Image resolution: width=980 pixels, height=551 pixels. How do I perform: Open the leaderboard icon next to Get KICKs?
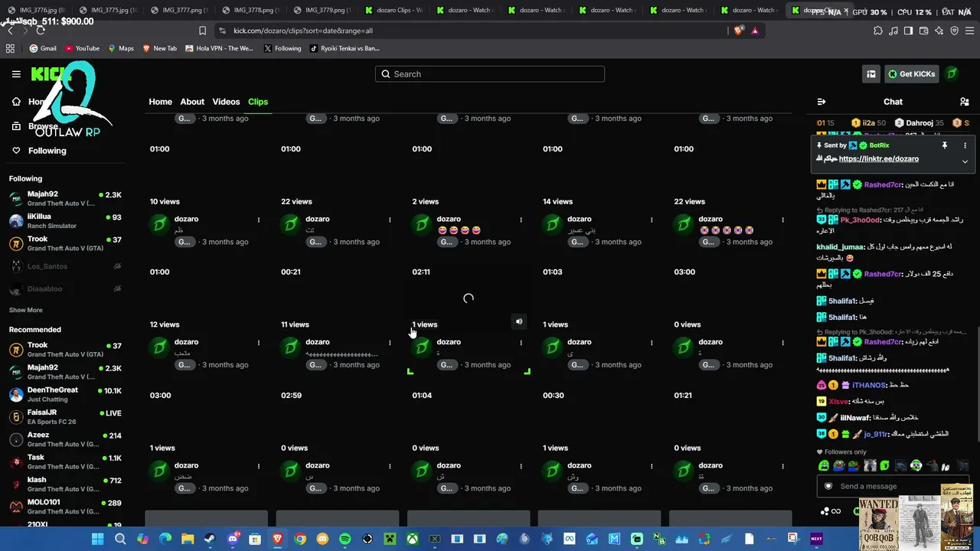tap(871, 74)
